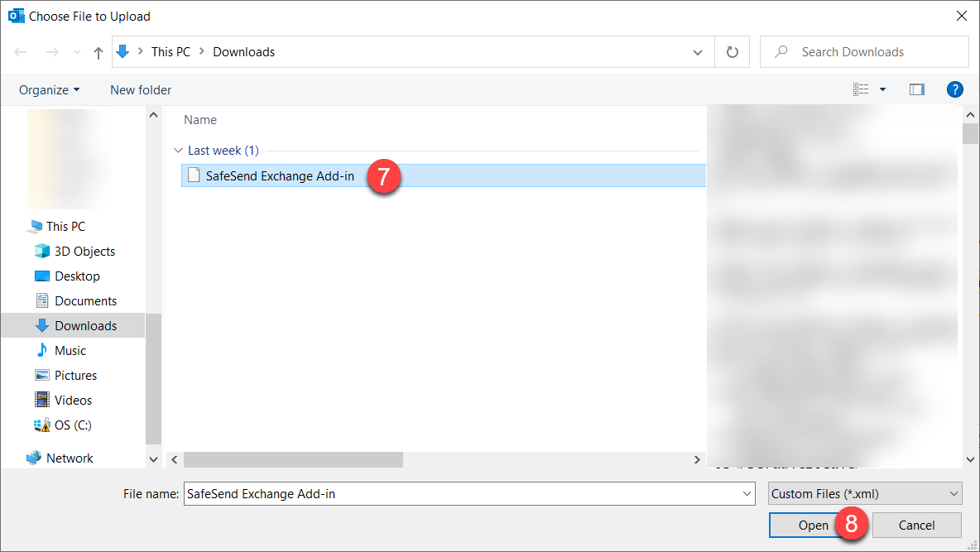
Task: Open the Custom Files (*.xml) type dropdown
Action: click(x=865, y=494)
